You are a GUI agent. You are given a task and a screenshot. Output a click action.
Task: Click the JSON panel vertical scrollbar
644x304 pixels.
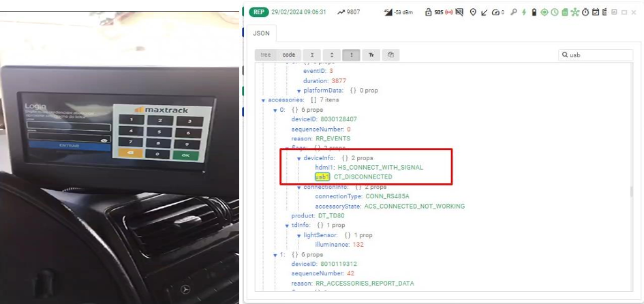pyautogui.click(x=630, y=191)
